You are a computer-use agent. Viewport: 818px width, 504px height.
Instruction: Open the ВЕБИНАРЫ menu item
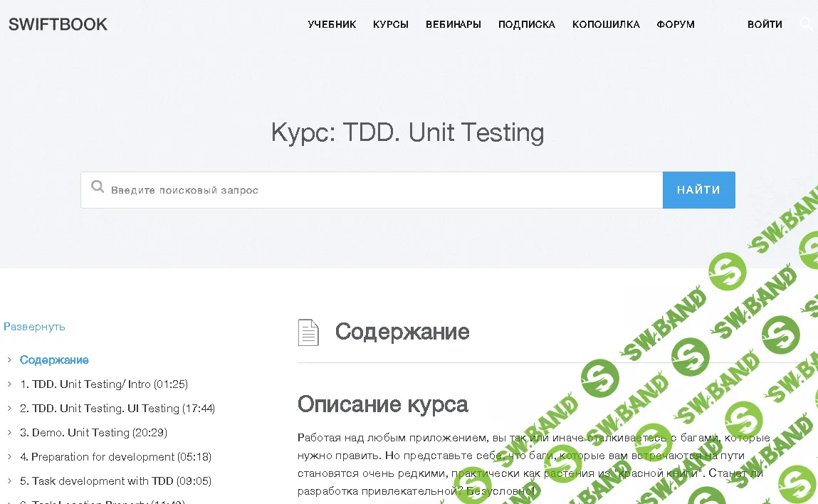tap(453, 23)
